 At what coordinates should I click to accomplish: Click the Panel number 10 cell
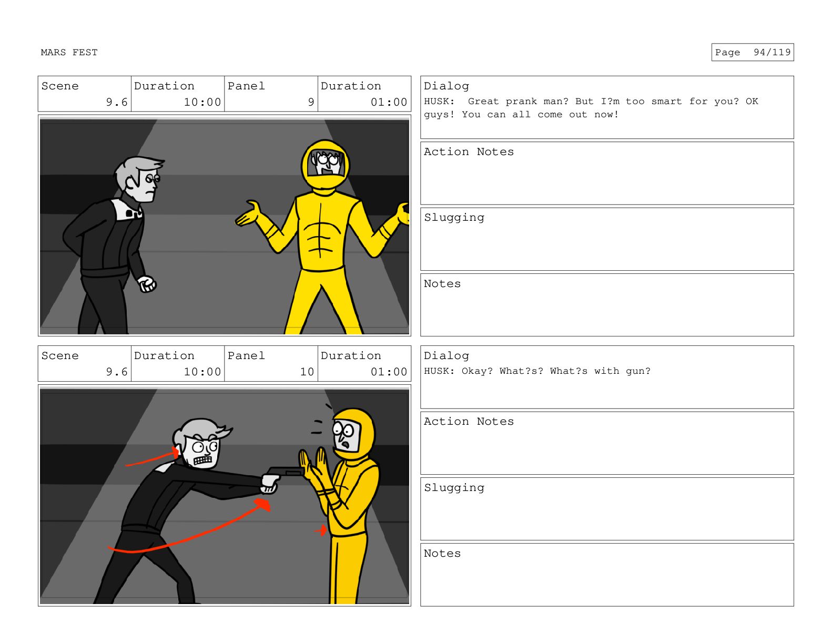[x=271, y=364]
